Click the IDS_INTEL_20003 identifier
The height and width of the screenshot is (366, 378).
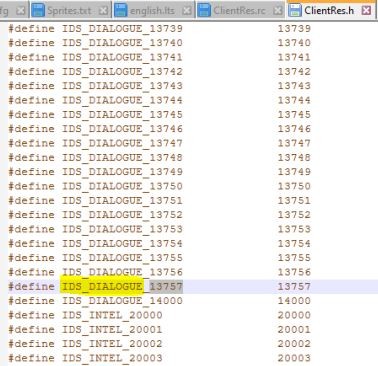[112, 358]
